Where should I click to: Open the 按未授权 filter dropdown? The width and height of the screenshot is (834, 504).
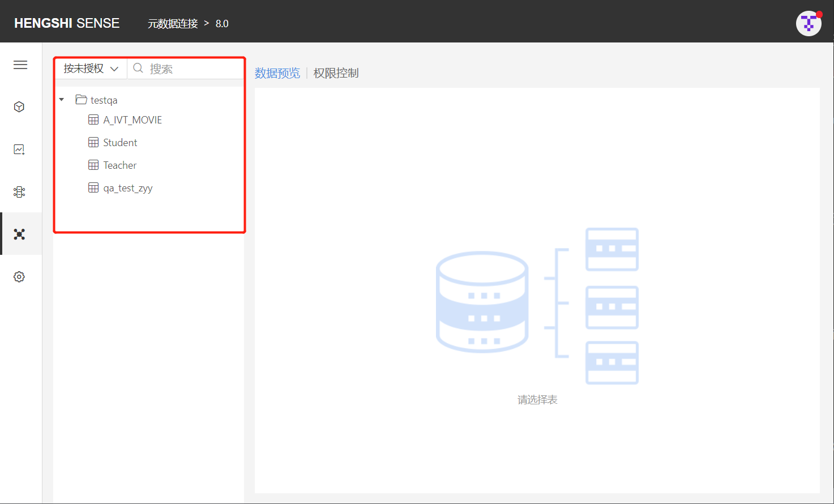[91, 69]
